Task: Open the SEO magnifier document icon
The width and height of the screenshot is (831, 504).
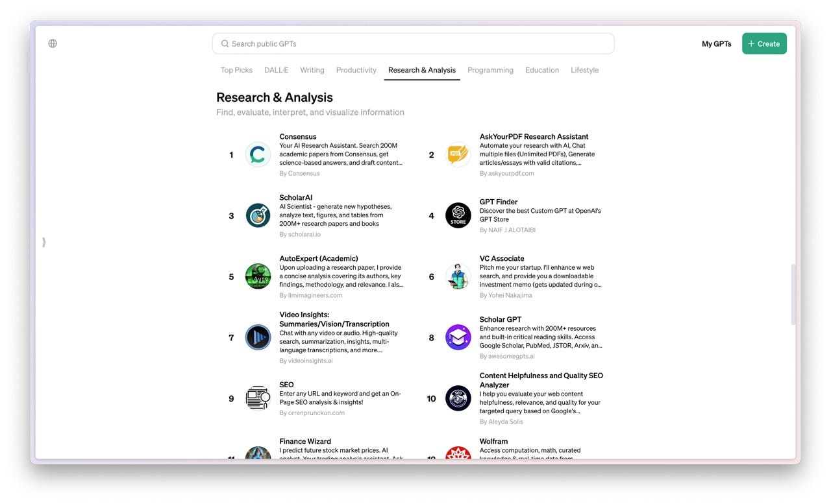Action: click(x=258, y=398)
